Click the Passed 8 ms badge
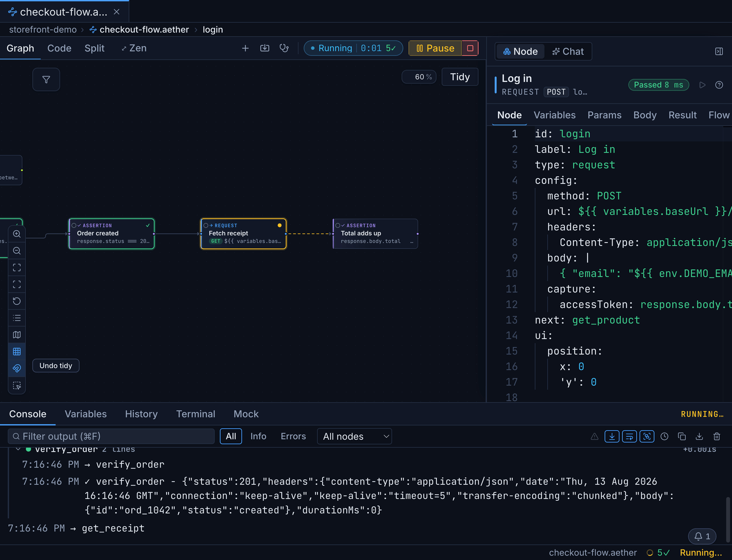732x560 pixels. point(658,85)
